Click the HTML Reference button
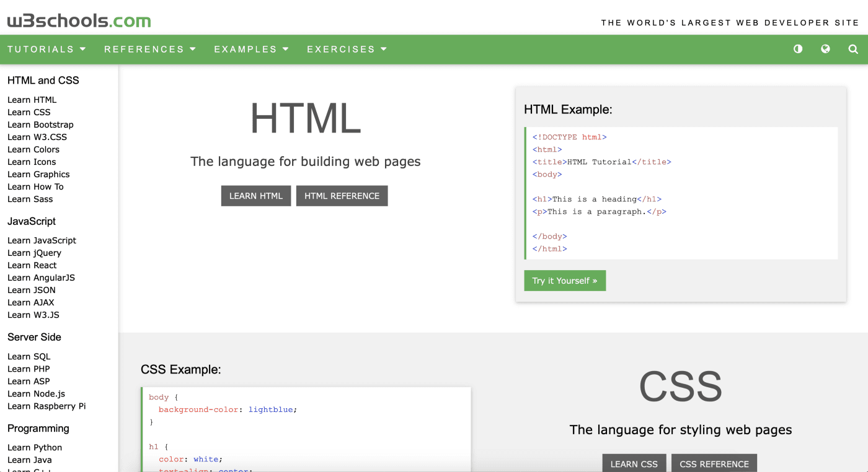The image size is (868, 472). click(x=342, y=196)
